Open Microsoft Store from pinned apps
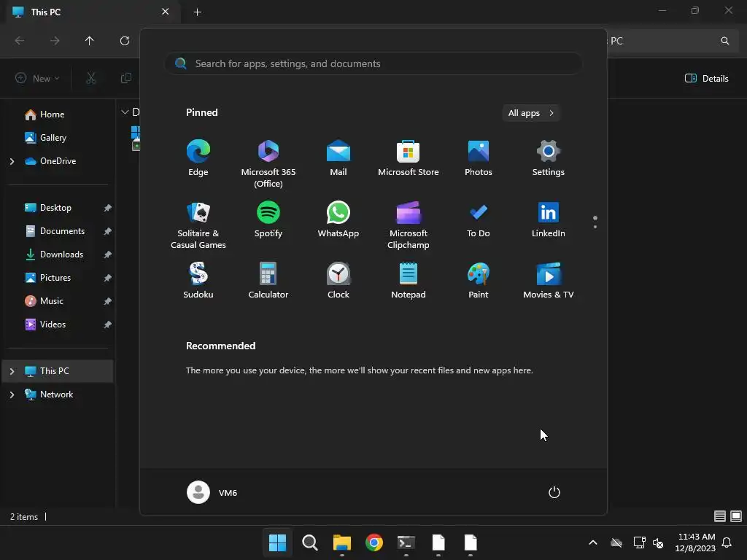The width and height of the screenshot is (747, 560). [x=409, y=158]
